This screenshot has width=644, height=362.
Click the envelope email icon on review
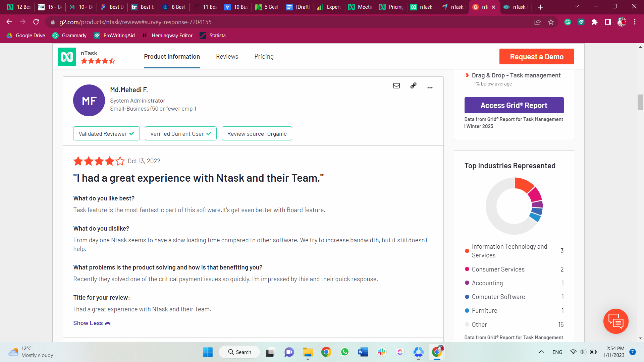pos(396,86)
